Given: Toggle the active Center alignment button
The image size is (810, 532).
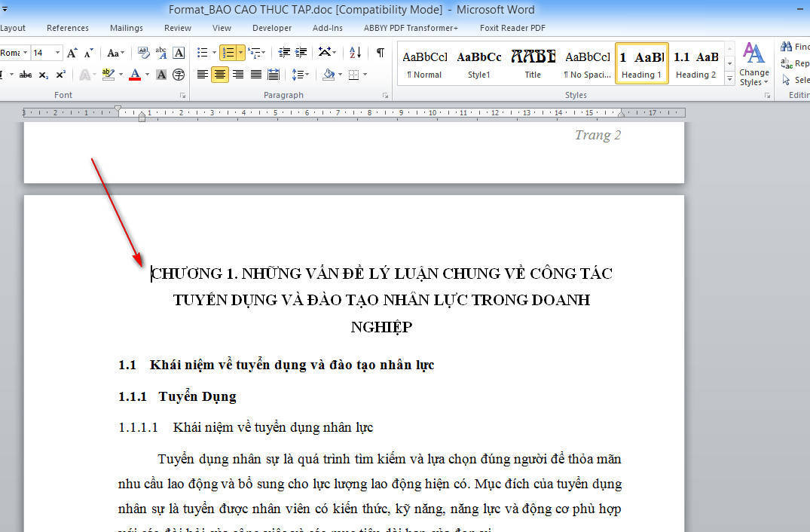Looking at the screenshot, I should pos(220,75).
